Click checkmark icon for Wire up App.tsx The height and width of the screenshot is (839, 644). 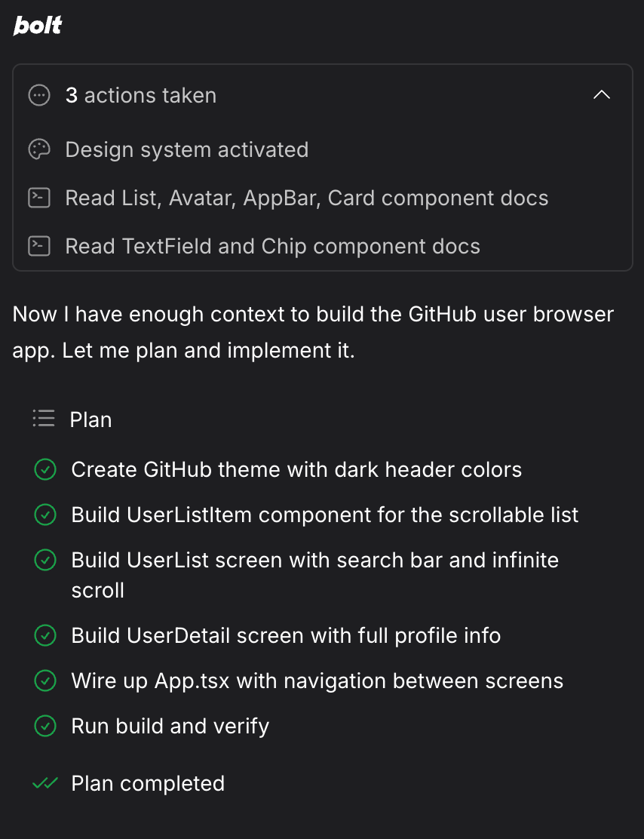(45, 681)
